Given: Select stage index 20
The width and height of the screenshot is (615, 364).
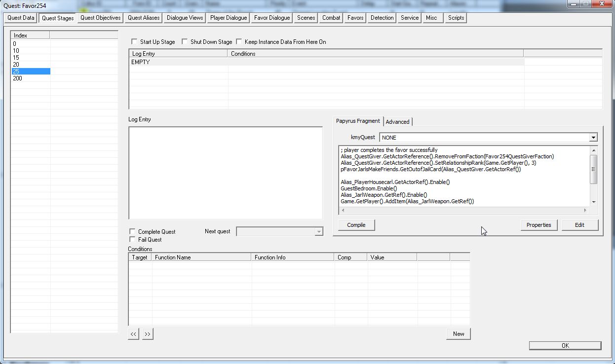Looking at the screenshot, I should pos(31,65).
